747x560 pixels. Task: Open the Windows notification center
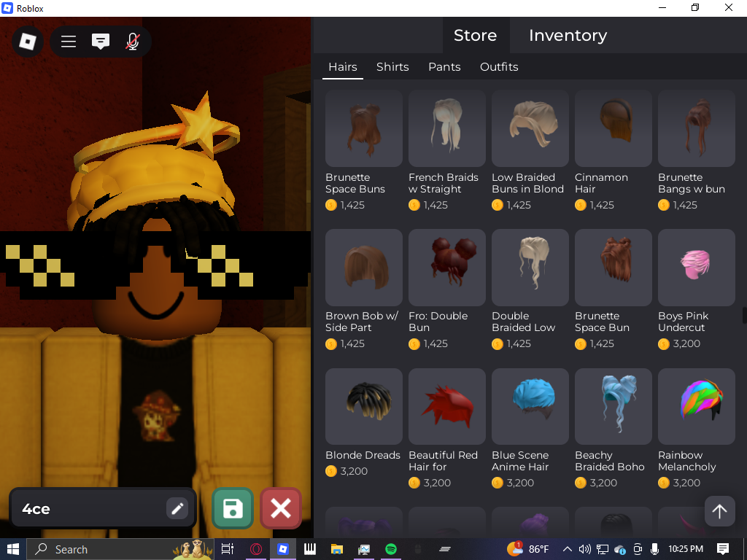click(x=723, y=549)
